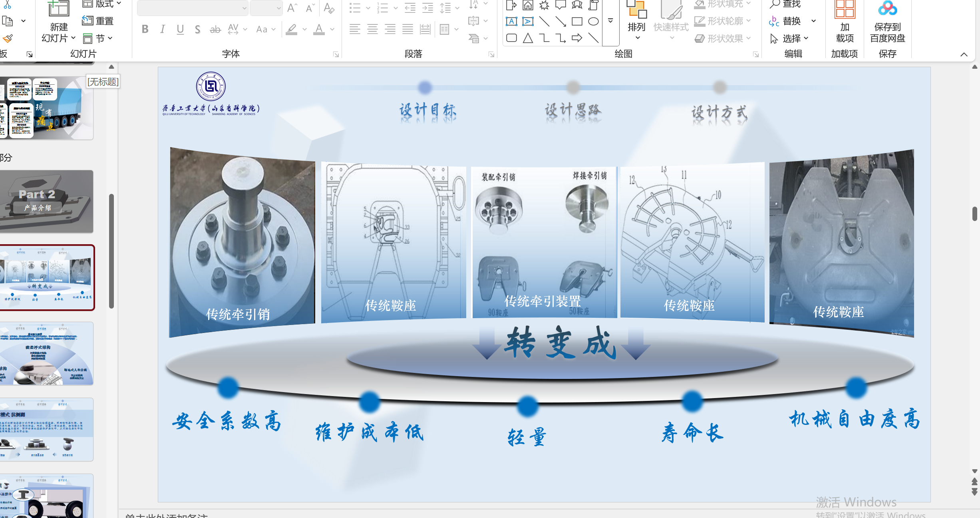This screenshot has height=518, width=980.
Task: Open align text vertical options
Action: pos(477,20)
